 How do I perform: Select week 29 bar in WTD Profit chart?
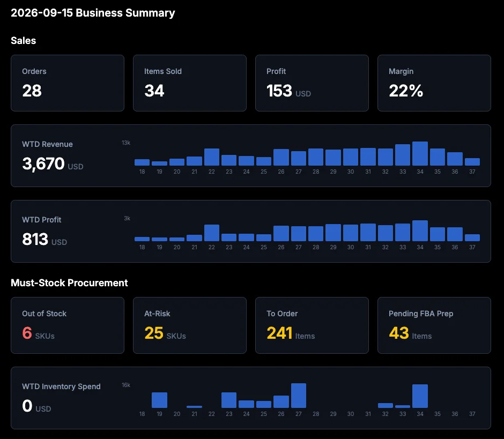coord(333,233)
